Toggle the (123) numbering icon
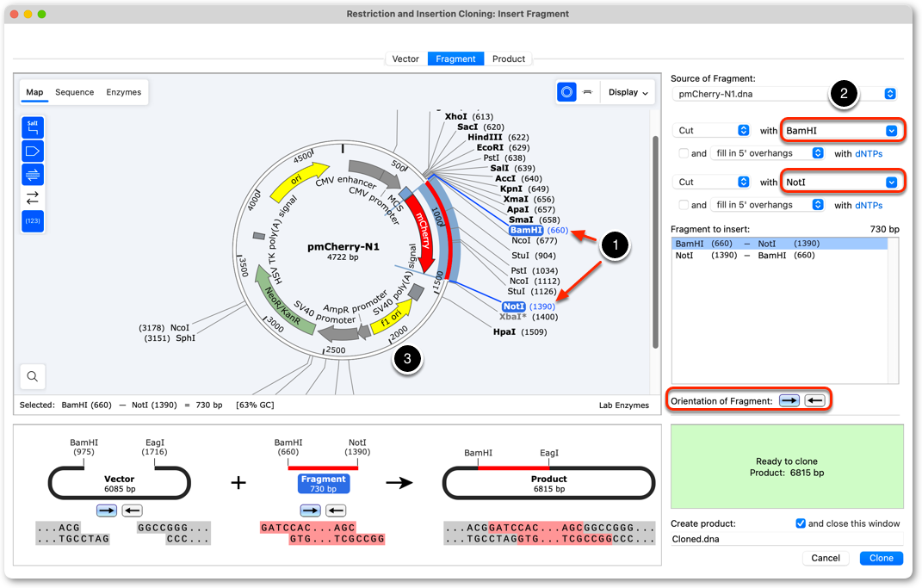 (x=33, y=221)
